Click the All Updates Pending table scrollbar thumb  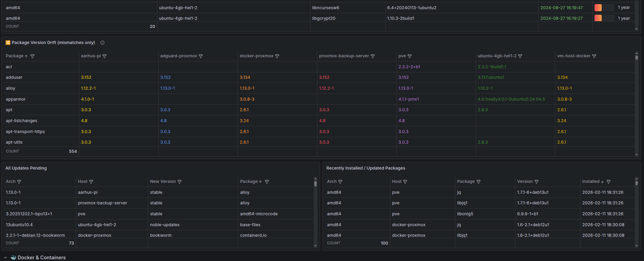(315, 184)
